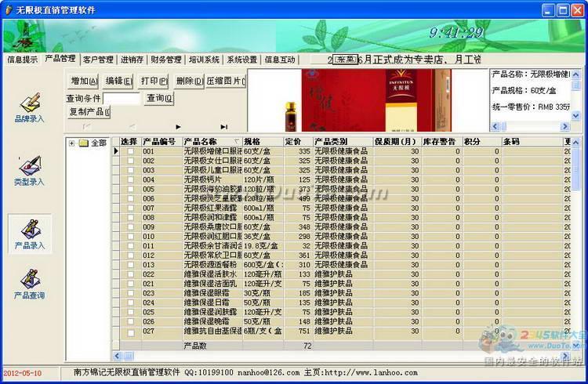This screenshot has height=384, width=588.
Task: Tick the checkbox for product 027
Action: [130, 332]
